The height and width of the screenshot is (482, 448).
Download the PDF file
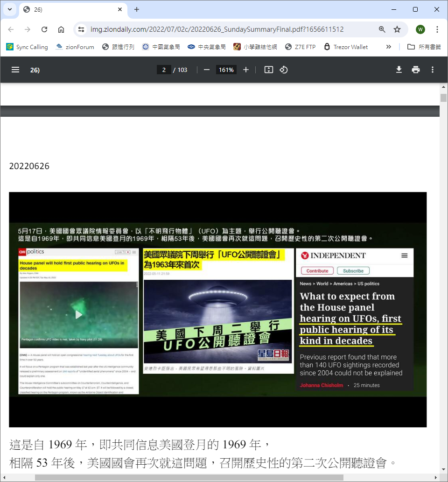pos(399,70)
